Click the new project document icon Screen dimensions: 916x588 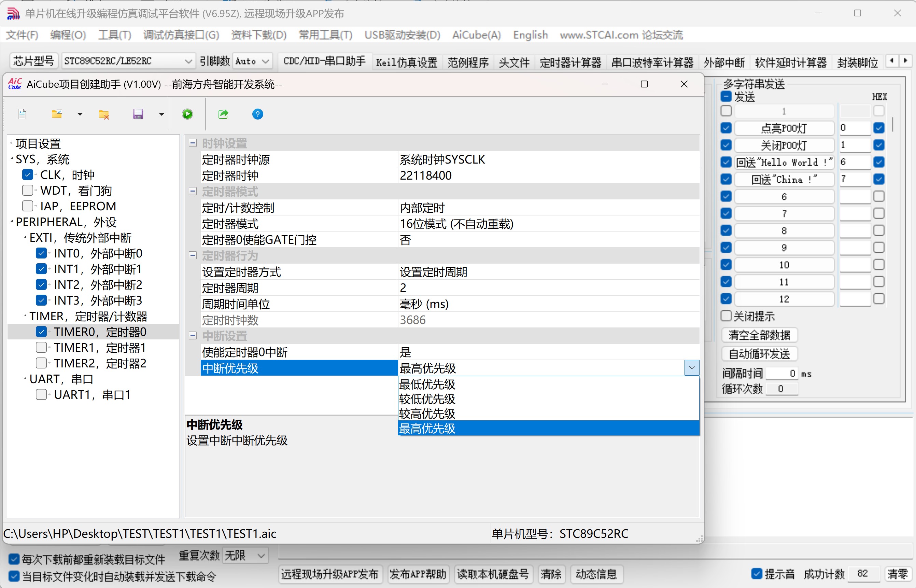pos(22,114)
